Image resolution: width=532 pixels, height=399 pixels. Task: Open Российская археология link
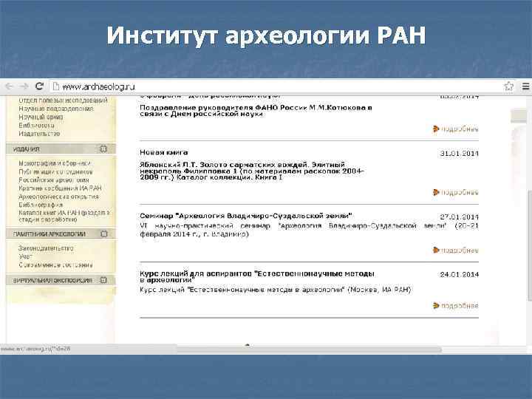click(x=54, y=180)
